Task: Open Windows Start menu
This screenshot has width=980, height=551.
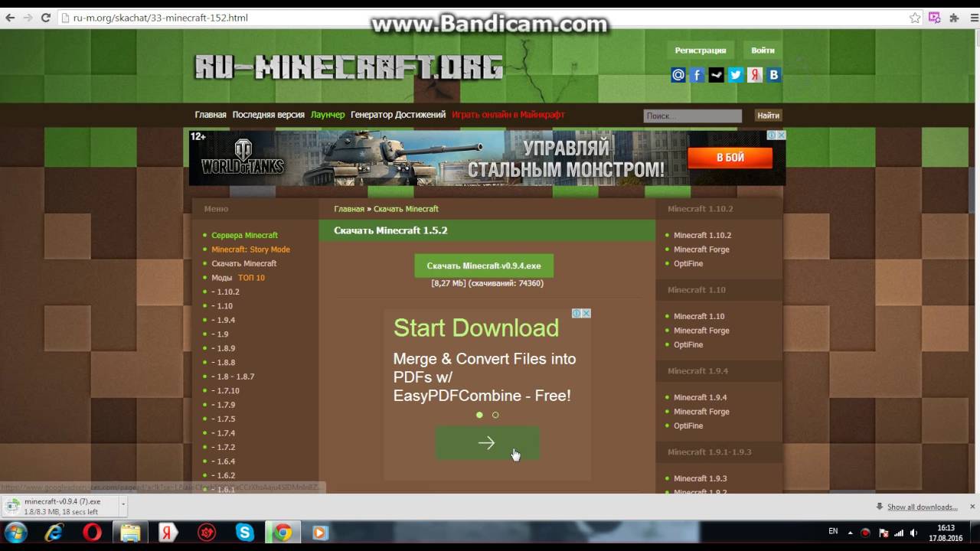Action: [15, 533]
